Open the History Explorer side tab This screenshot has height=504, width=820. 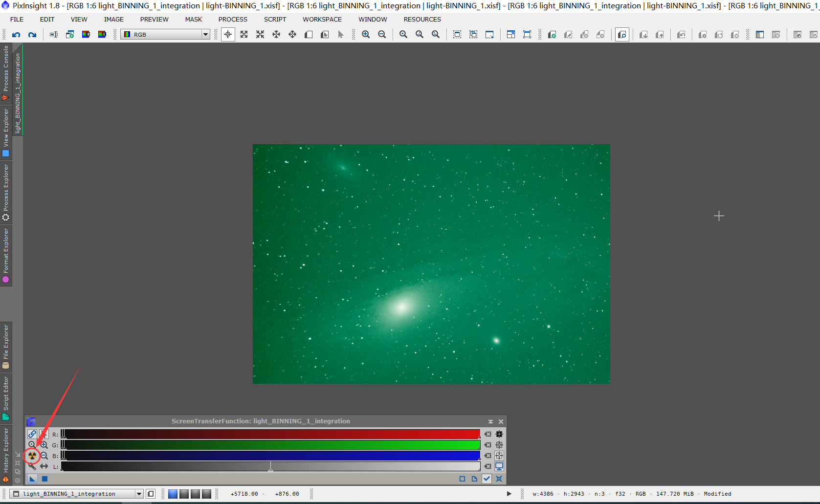tap(6, 454)
